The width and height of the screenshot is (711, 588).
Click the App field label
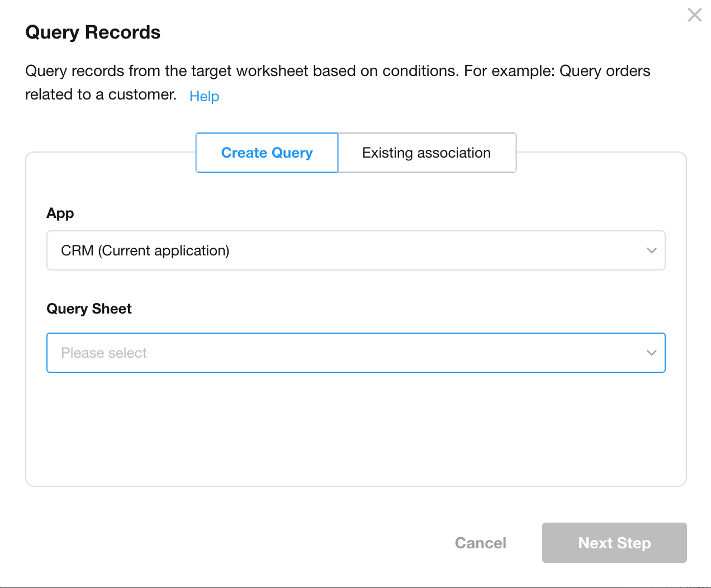pos(60,214)
